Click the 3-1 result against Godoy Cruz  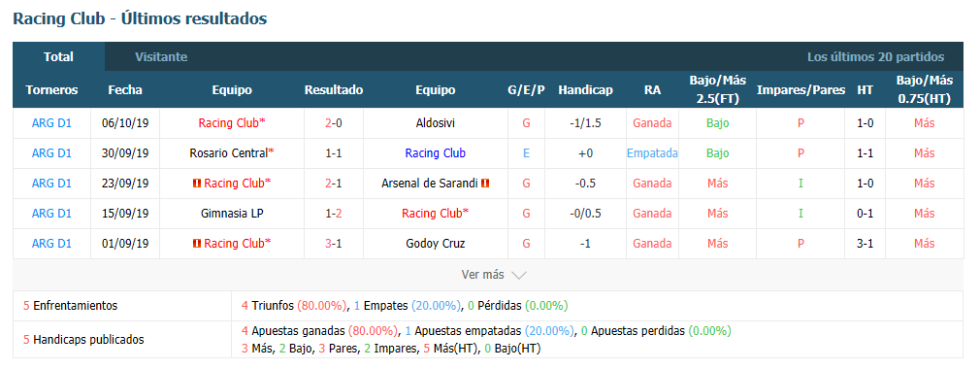334,244
